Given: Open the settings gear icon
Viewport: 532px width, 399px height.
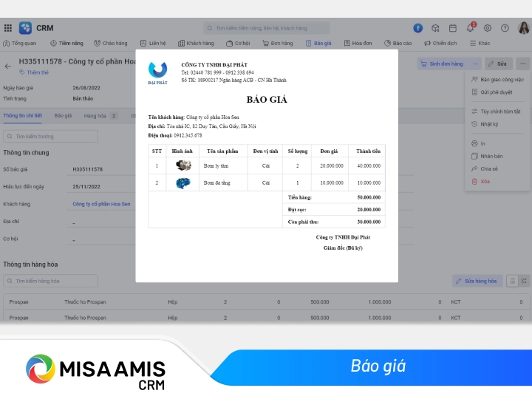Looking at the screenshot, I should (488, 28).
